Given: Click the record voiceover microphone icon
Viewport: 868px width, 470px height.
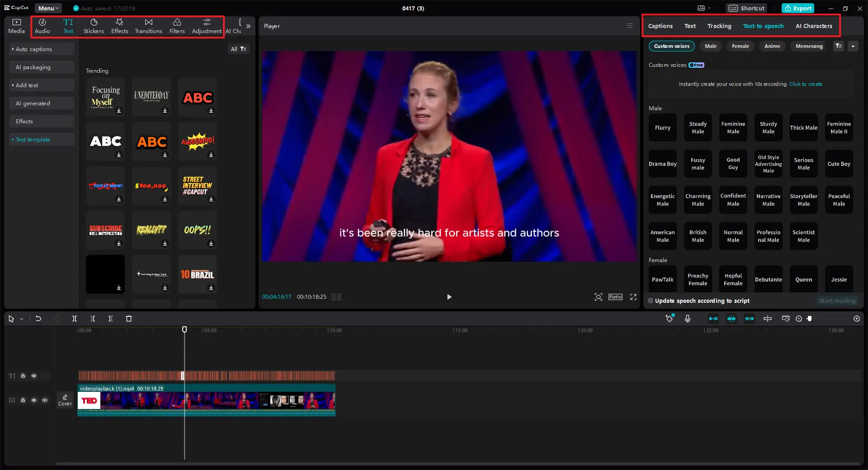Looking at the screenshot, I should 688,319.
